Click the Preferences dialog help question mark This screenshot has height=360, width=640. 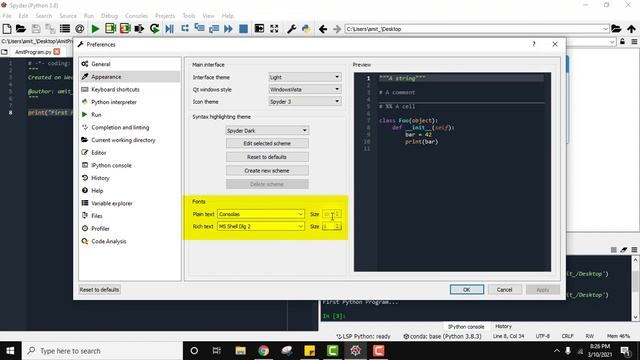point(534,44)
